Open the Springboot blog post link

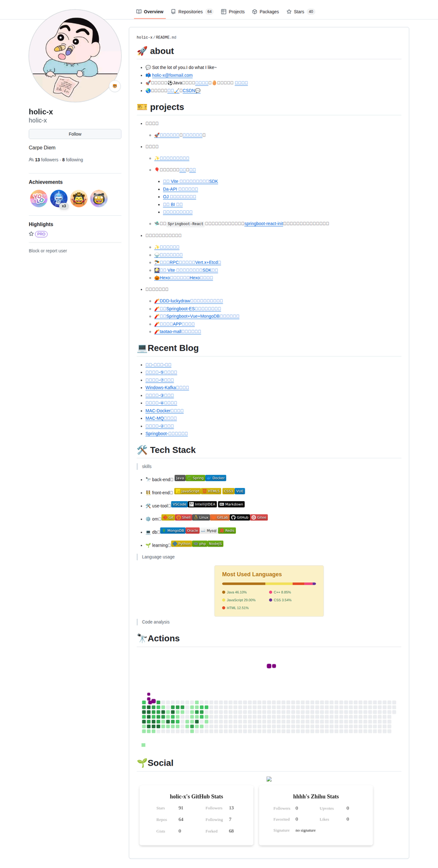166,434
